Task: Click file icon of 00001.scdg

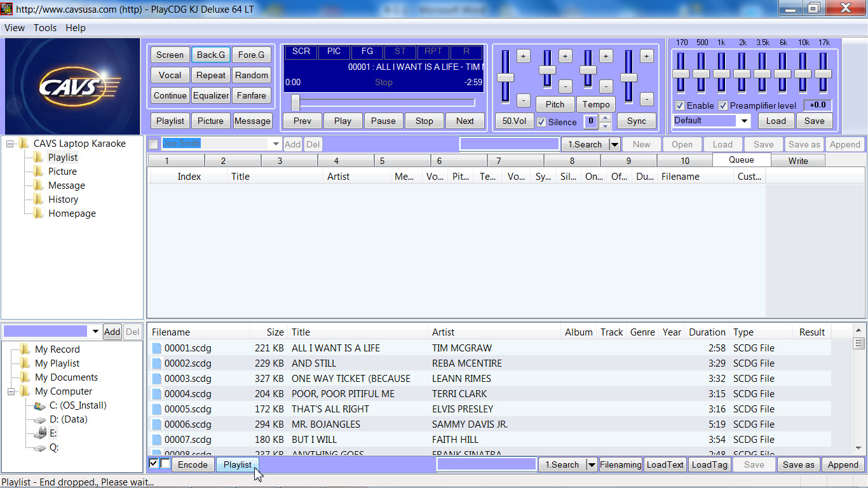Action: coord(157,348)
